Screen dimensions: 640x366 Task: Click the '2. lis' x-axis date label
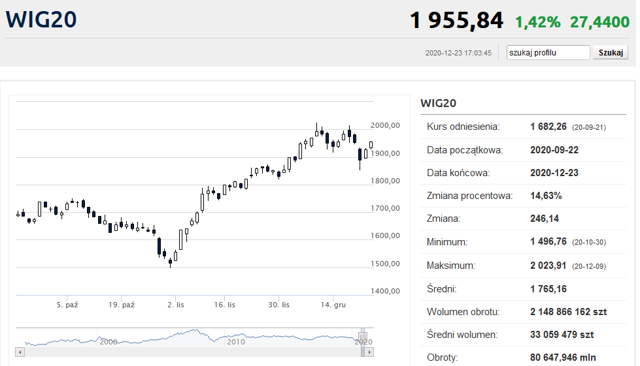tap(176, 305)
